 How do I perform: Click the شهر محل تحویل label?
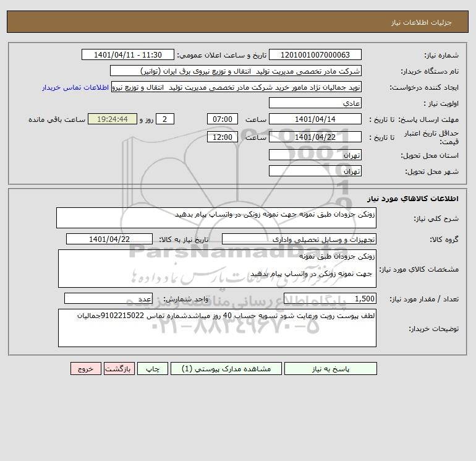431,171
